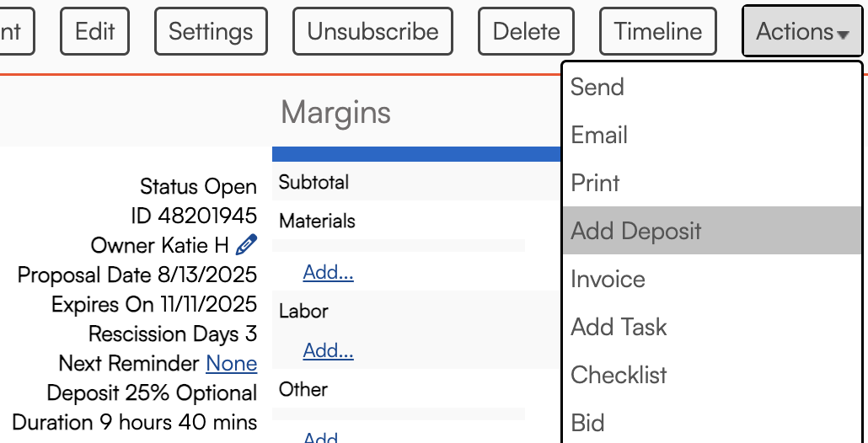Image resolution: width=868 pixels, height=443 pixels.
Task: Select Email in the Actions menu
Action: click(x=599, y=135)
